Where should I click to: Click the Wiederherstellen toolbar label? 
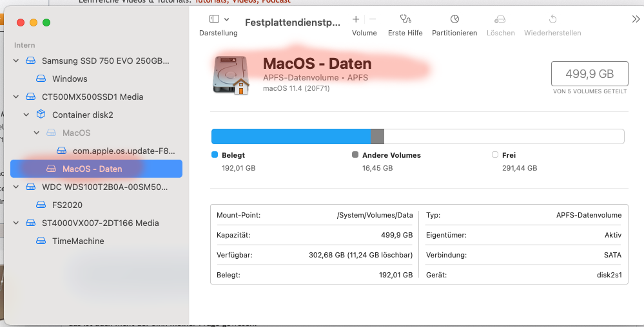[x=552, y=33]
